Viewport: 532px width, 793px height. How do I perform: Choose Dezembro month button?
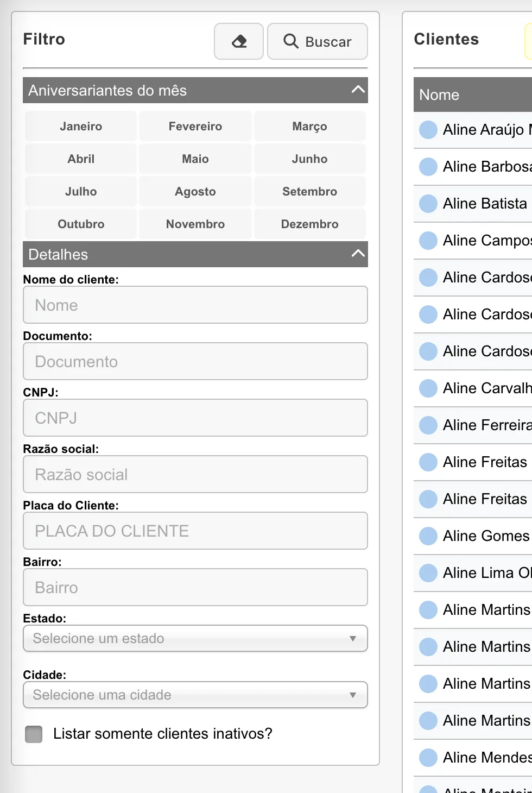[x=310, y=224]
